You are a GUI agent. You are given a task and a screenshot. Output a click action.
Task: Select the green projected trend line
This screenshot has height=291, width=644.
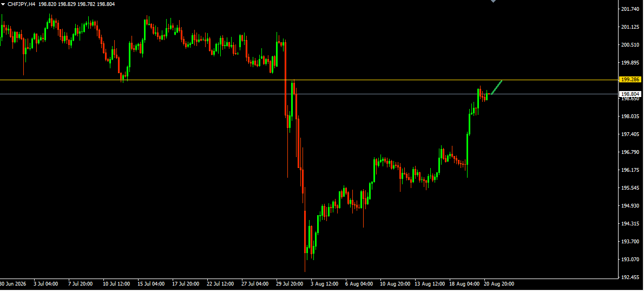496,87
